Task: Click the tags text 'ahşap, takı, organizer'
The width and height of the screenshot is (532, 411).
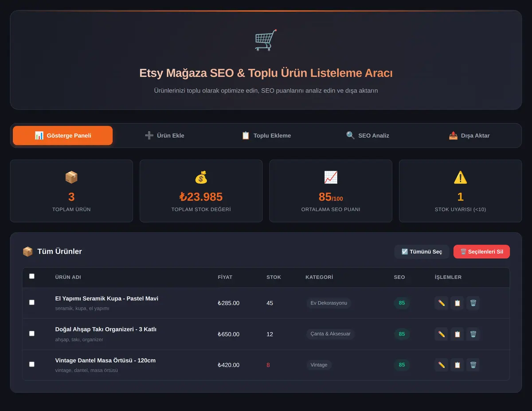Action: click(79, 339)
